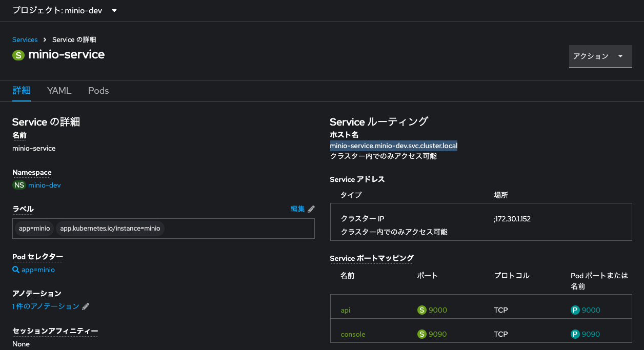Viewport: 644px width, 350px height.
Task: Click the api port name
Action: tap(346, 310)
